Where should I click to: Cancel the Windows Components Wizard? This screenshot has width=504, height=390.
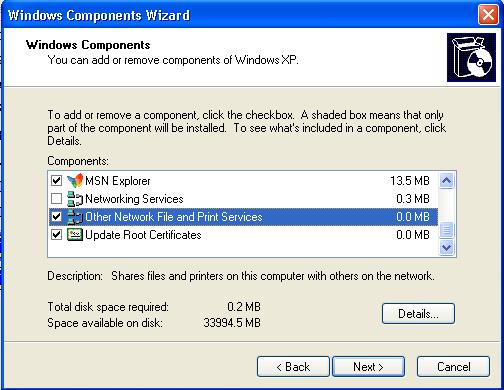click(x=453, y=367)
